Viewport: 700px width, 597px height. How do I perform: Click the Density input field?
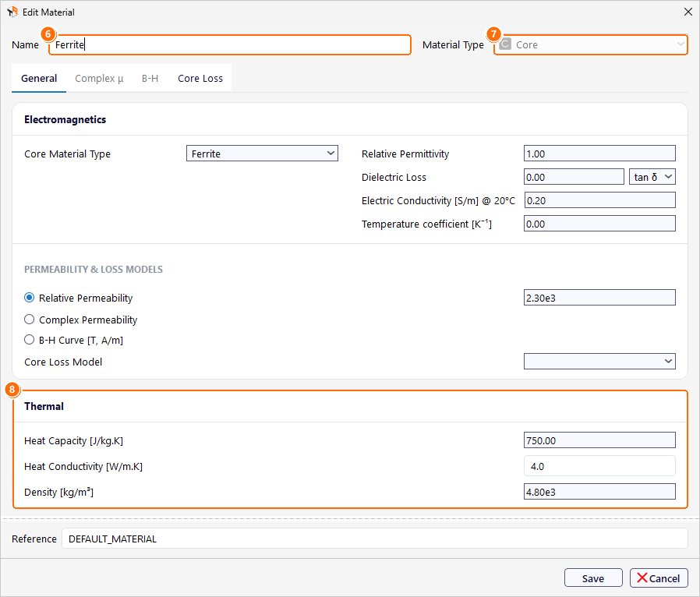coord(599,492)
